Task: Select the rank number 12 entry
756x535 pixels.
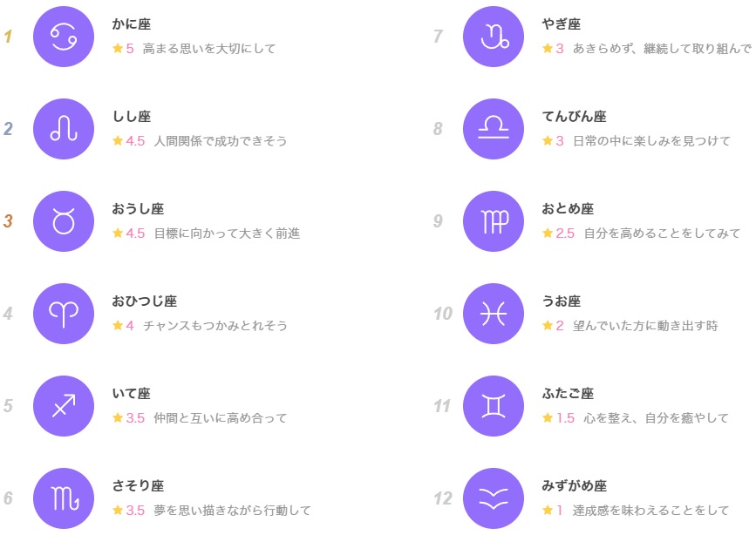Action: click(443, 498)
